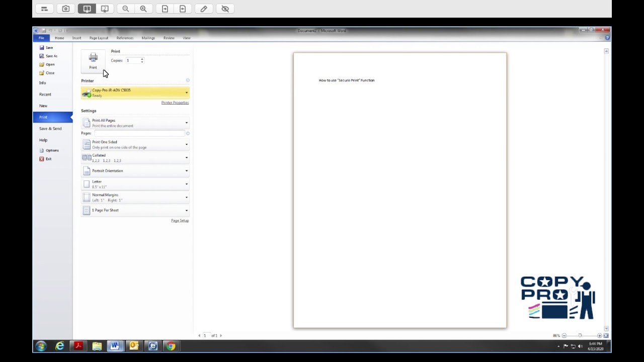Viewport: 644px width, 362px height.
Task: Click the Printer Properties link
Action: (175, 103)
